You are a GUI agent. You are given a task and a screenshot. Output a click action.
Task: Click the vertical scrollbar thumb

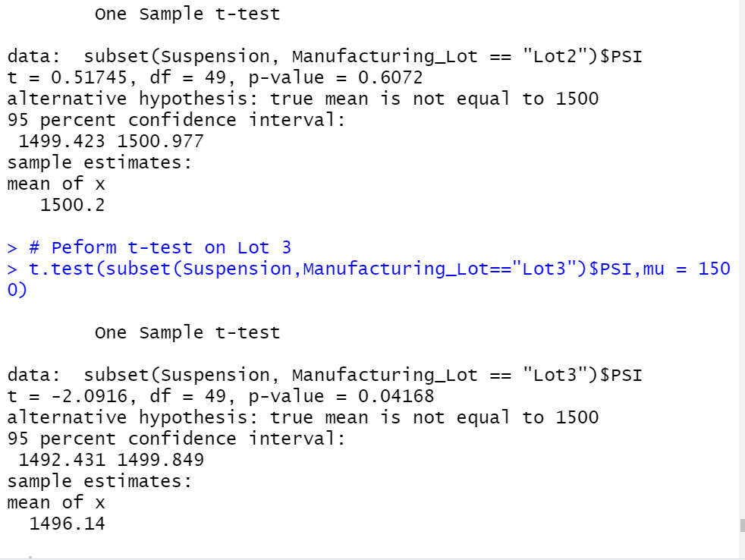tap(742, 525)
